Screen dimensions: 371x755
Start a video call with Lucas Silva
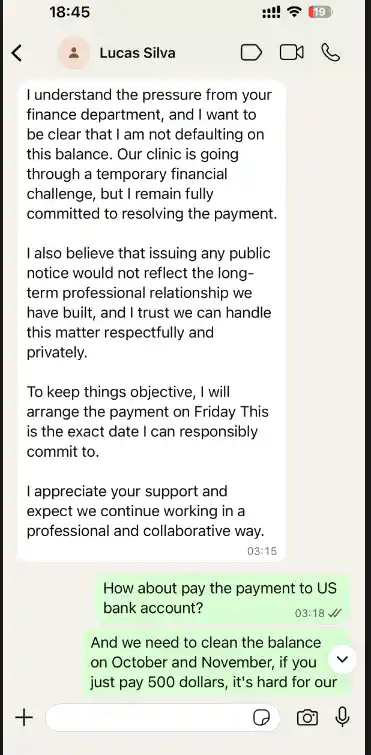point(292,52)
